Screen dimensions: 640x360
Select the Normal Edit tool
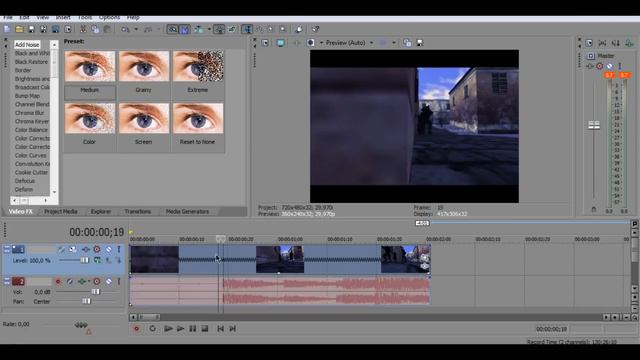point(247,29)
